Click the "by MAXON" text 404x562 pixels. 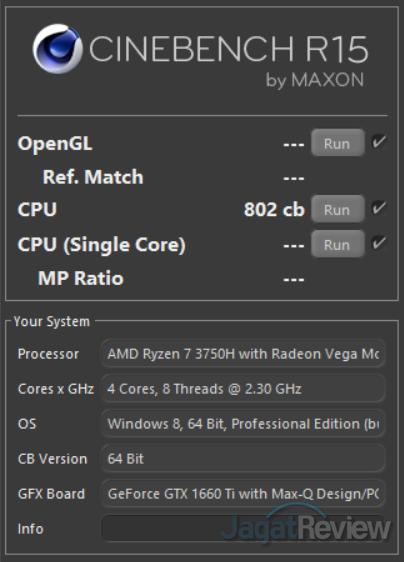point(315,80)
